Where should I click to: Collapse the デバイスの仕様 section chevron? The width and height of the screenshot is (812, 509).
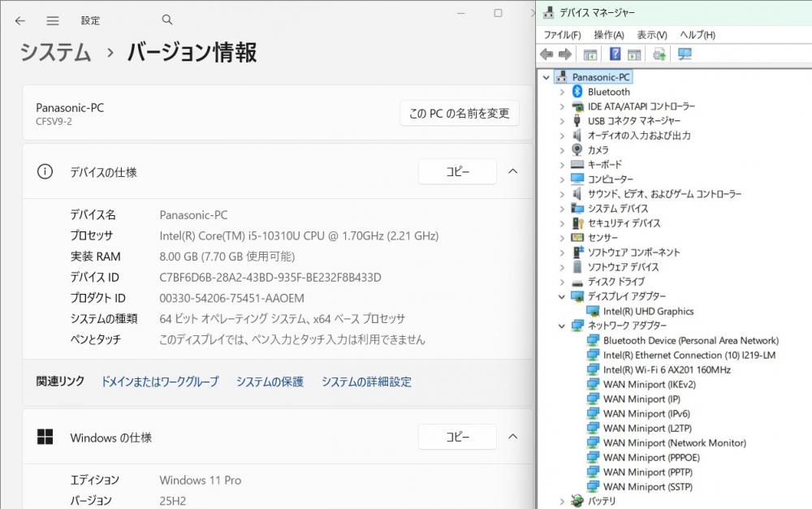(512, 171)
